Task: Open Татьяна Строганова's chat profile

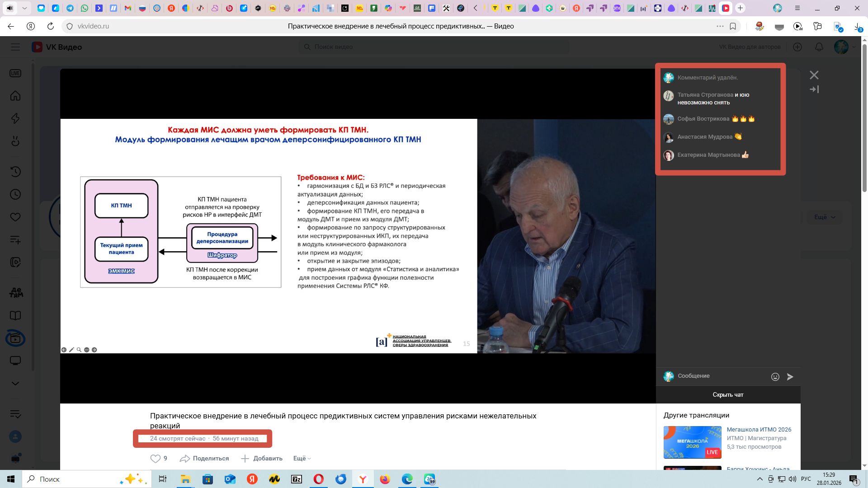Action: coord(705,95)
